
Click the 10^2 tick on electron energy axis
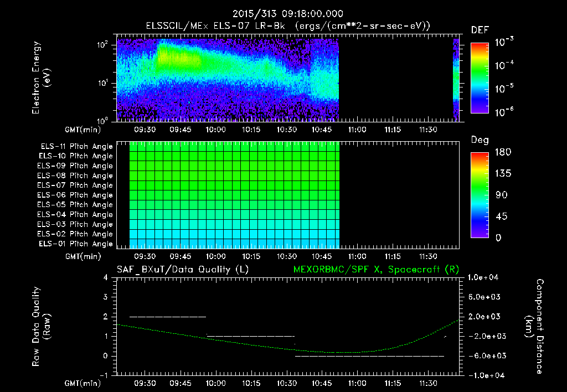[102, 45]
